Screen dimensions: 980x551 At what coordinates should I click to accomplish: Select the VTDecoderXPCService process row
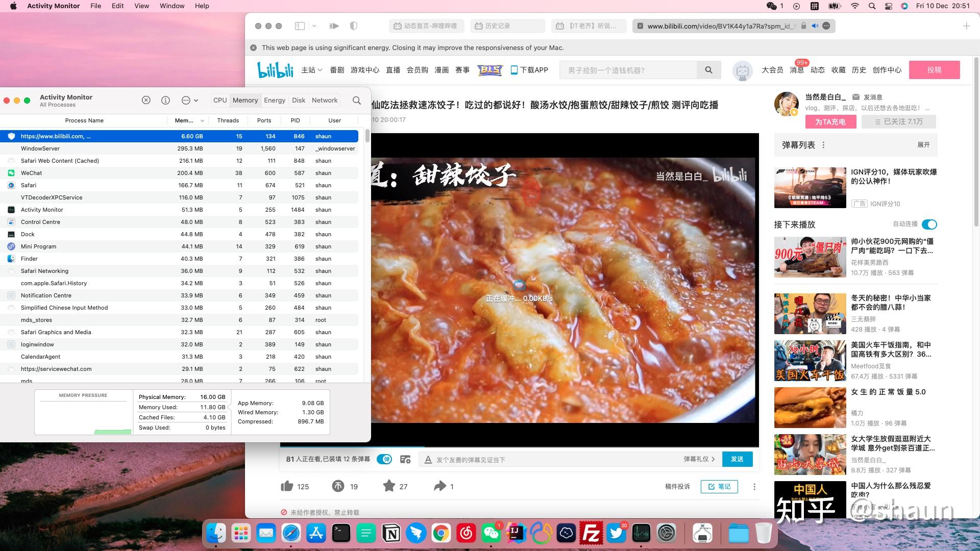pyautogui.click(x=179, y=197)
